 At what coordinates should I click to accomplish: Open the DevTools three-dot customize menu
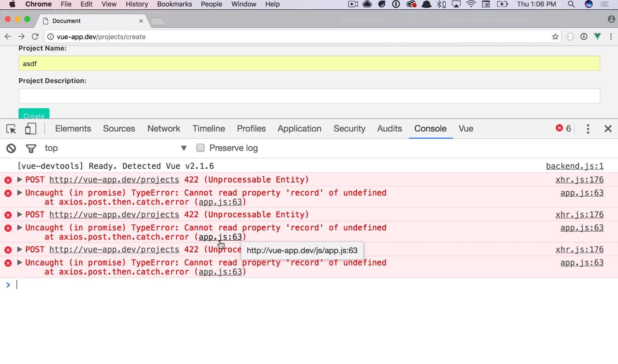coord(588,129)
